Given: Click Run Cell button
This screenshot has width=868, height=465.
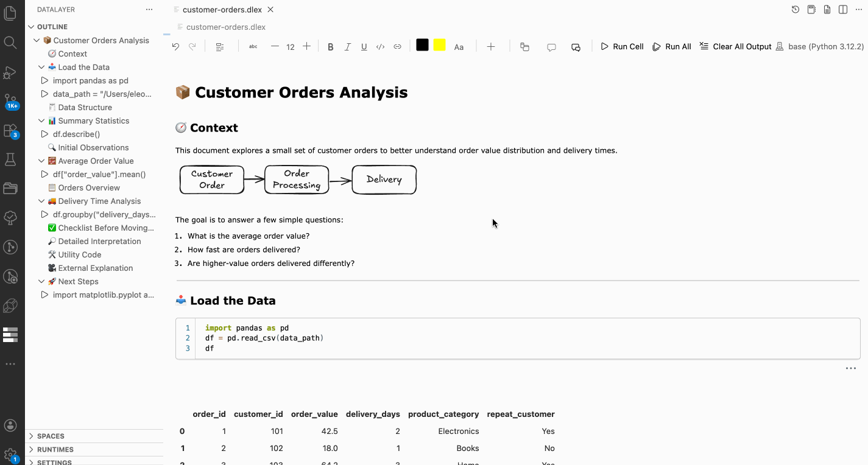Looking at the screenshot, I should coord(622,47).
